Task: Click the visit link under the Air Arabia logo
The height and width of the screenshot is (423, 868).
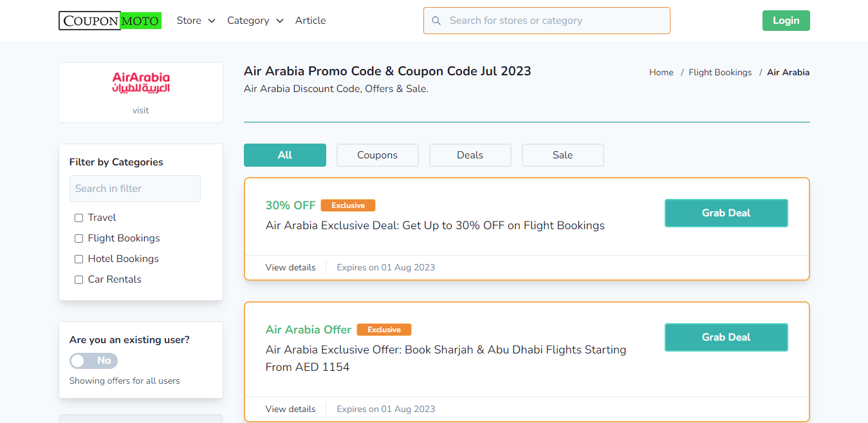Action: 140,110
